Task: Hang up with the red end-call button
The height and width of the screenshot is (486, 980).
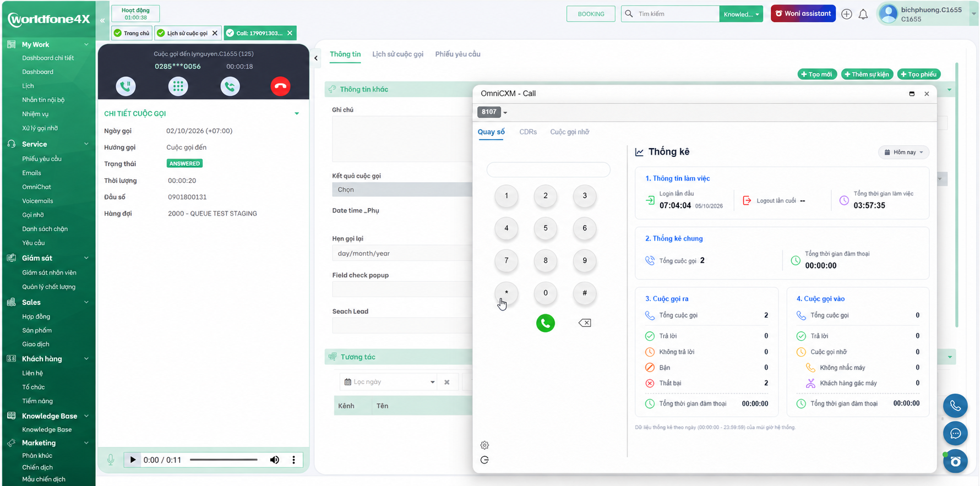Action: point(280,86)
